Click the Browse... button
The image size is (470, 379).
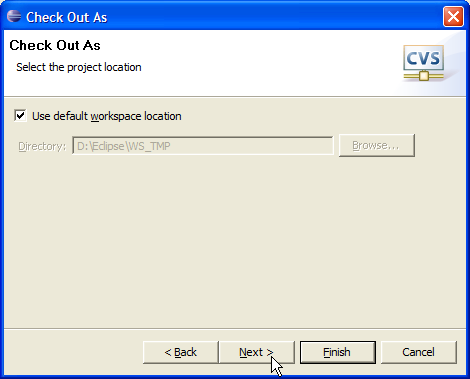(x=377, y=145)
